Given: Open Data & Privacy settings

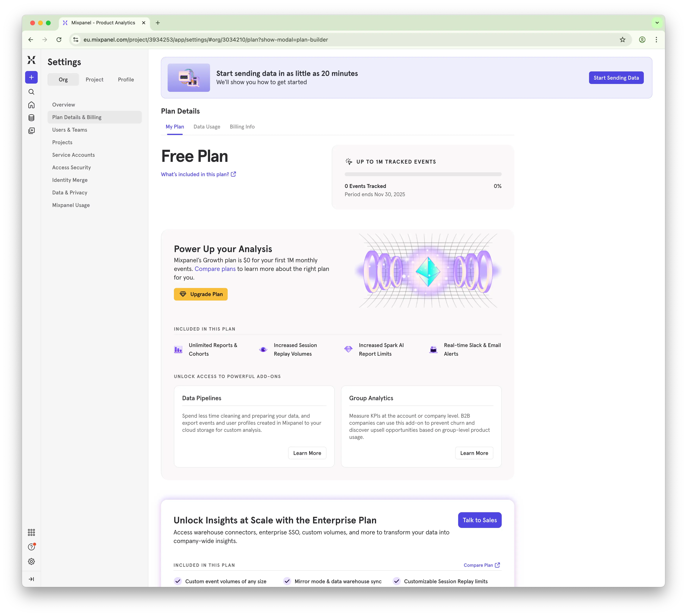Looking at the screenshot, I should [94, 192].
